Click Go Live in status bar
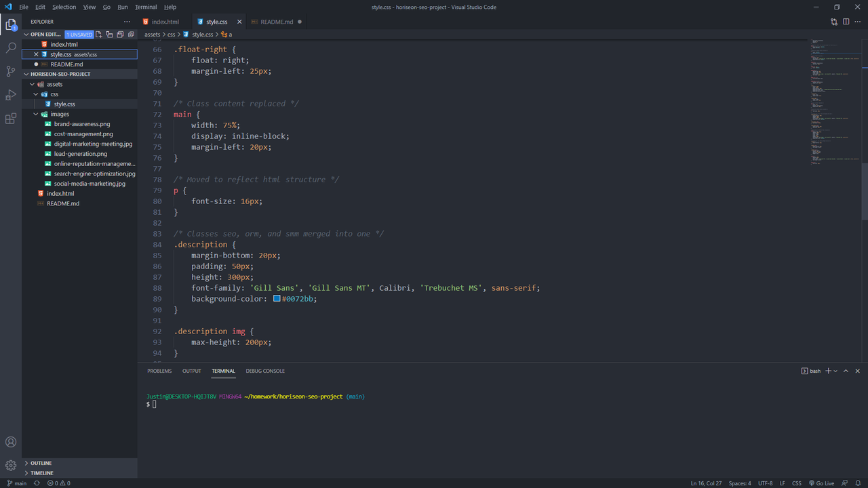The height and width of the screenshot is (488, 868). 821,483
